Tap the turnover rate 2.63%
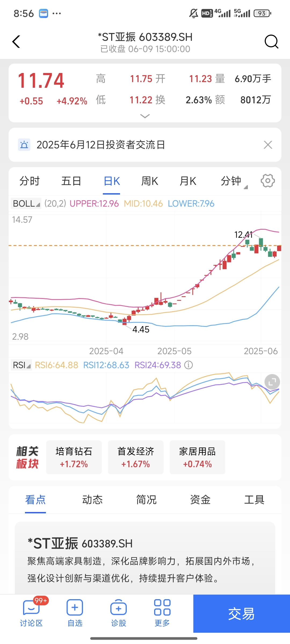290x644 pixels. pos(199,100)
